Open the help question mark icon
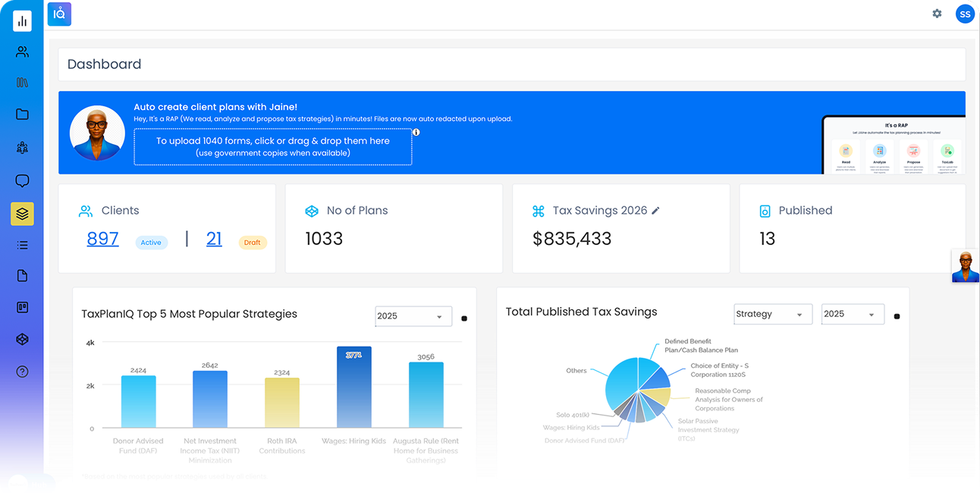980x499 pixels. tap(22, 372)
